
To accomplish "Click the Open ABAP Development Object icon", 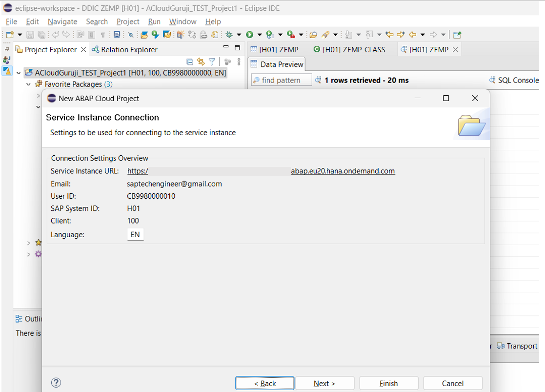I will point(144,35).
